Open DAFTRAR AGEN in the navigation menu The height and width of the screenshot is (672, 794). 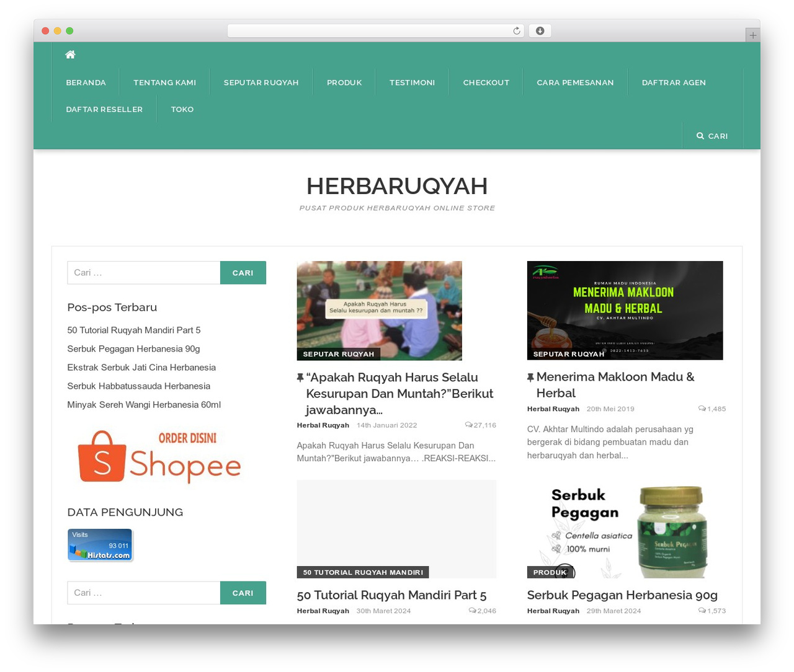pyautogui.click(x=674, y=82)
